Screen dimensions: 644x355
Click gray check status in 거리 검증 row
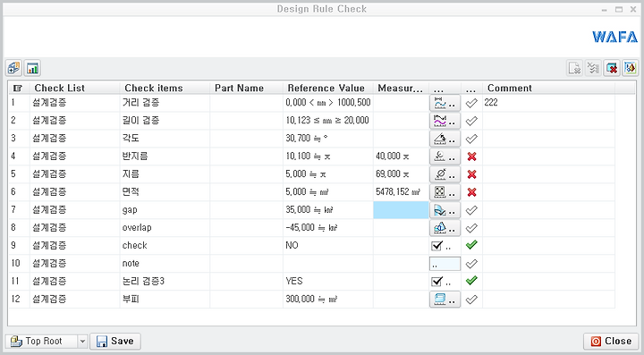pos(471,103)
